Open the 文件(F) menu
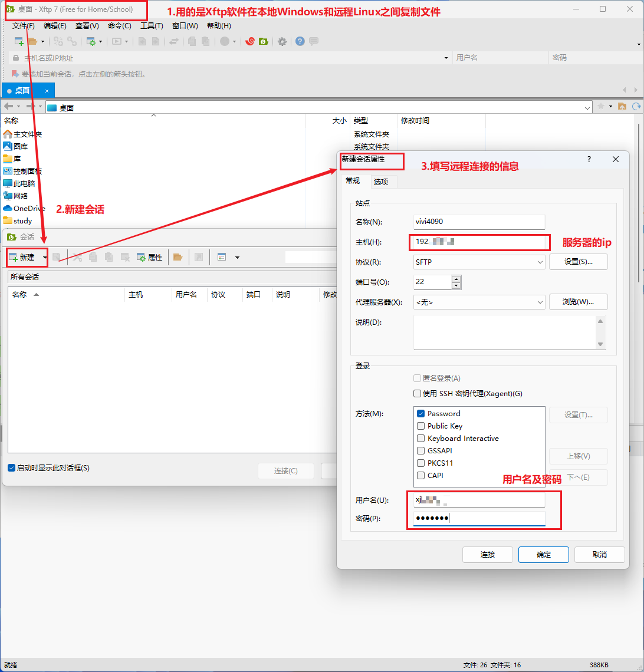The height and width of the screenshot is (672, 644). 23,26
